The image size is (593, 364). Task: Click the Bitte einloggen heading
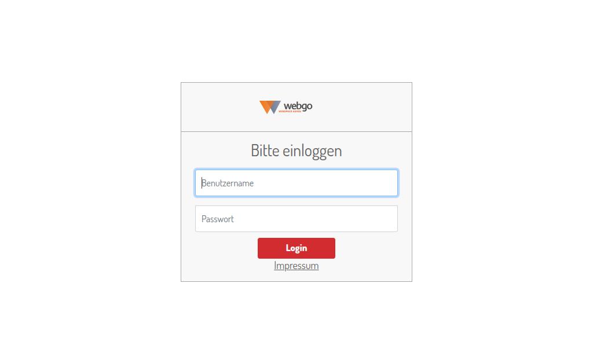[x=296, y=151]
